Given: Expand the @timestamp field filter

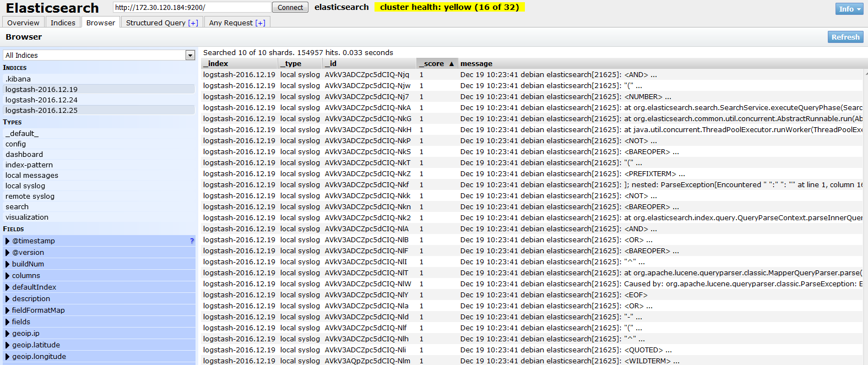Looking at the screenshot, I should coord(99,241).
